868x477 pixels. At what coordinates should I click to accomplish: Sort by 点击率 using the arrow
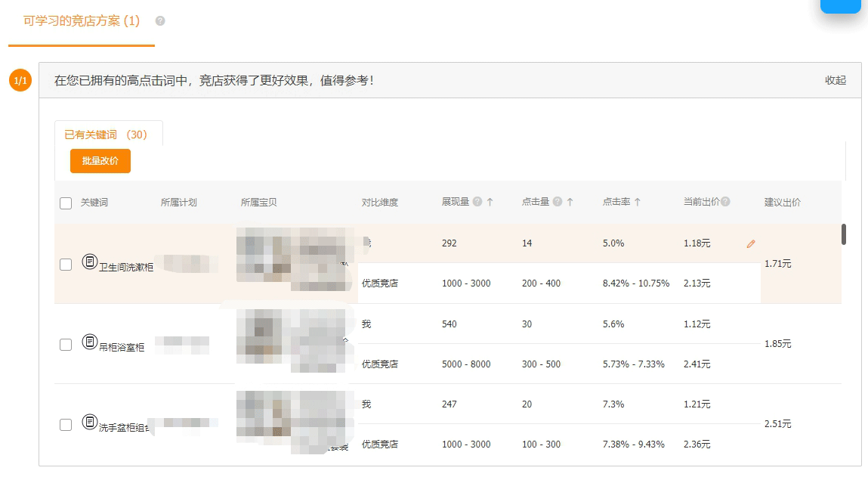pos(638,202)
